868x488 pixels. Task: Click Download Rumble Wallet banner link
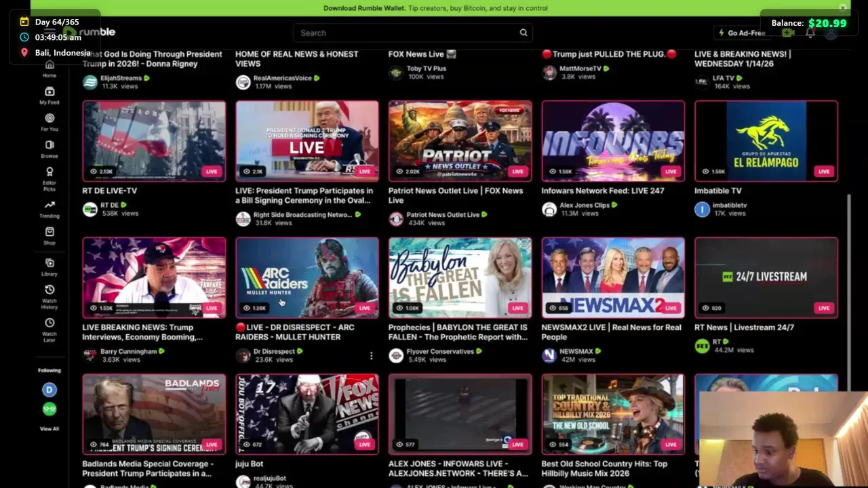(435, 8)
